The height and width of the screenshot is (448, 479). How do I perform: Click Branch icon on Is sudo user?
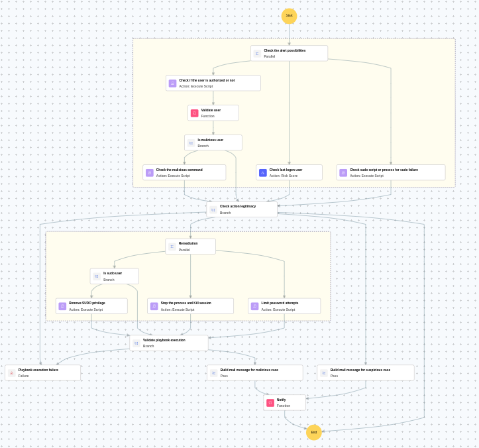(97, 276)
